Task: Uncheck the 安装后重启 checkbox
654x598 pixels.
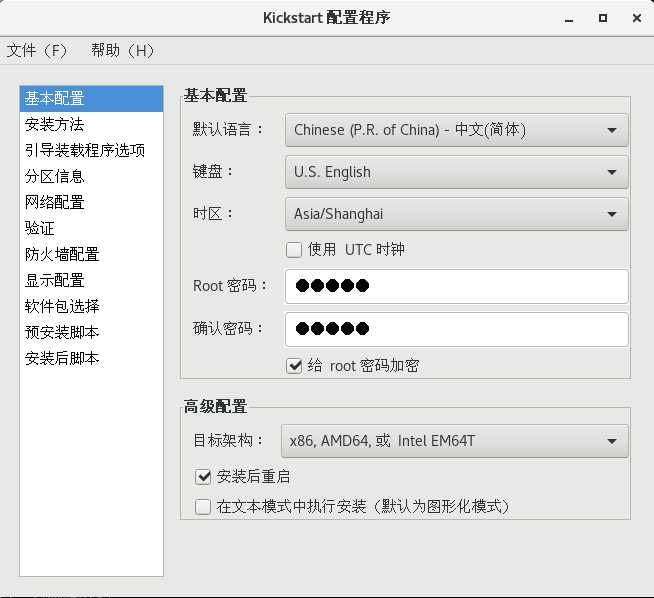Action: tap(203, 477)
